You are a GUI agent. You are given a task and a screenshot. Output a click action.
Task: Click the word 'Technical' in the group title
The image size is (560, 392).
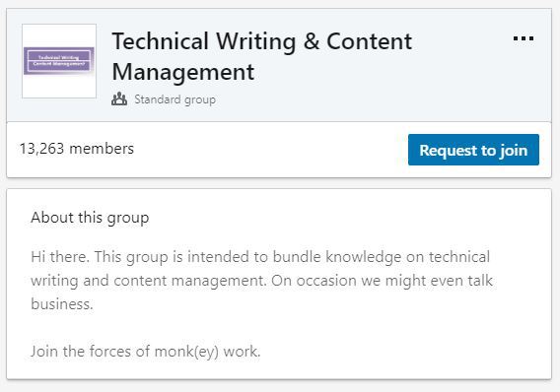click(x=161, y=41)
